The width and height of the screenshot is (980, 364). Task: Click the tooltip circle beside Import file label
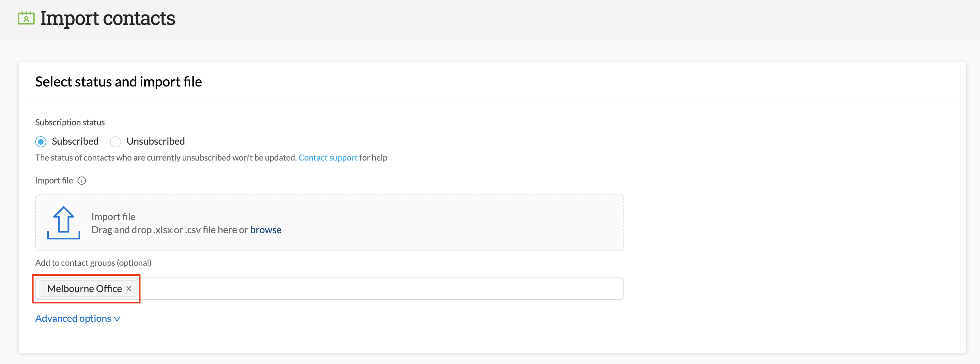tap(82, 181)
